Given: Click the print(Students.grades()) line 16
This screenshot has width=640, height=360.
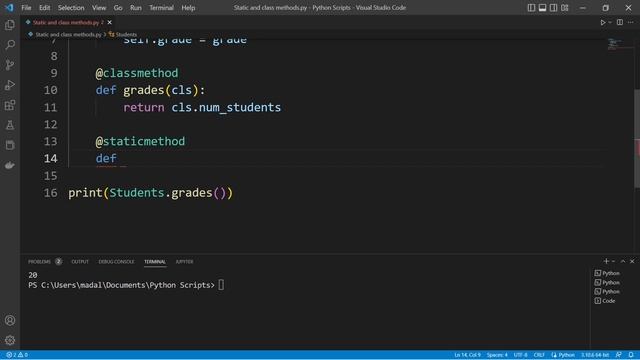Looking at the screenshot, I should [x=150, y=193].
